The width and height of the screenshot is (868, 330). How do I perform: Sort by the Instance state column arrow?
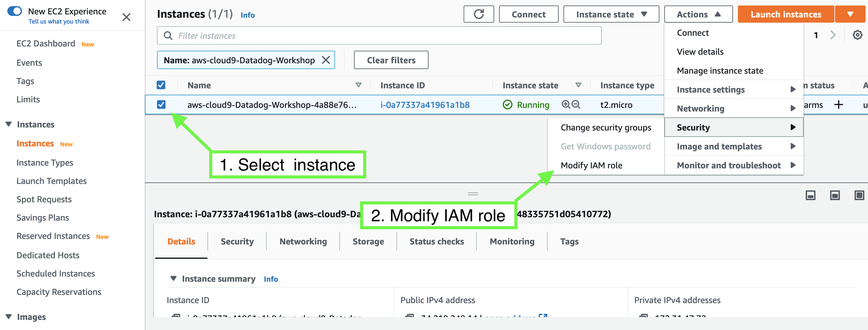point(578,85)
